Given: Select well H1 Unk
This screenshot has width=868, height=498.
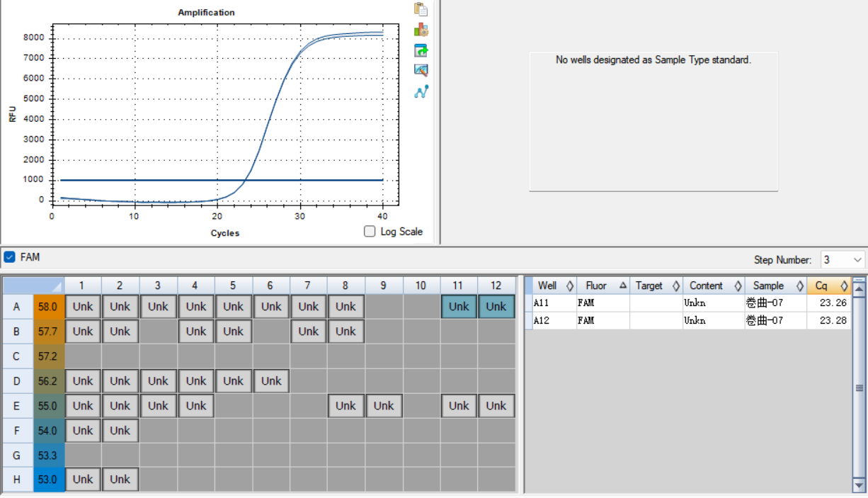Looking at the screenshot, I should click(82, 480).
